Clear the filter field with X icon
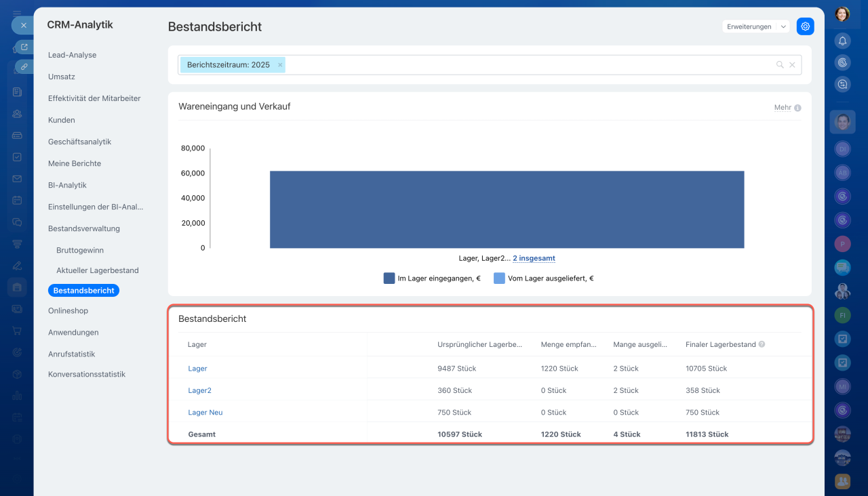This screenshot has width=868, height=496. [x=792, y=65]
